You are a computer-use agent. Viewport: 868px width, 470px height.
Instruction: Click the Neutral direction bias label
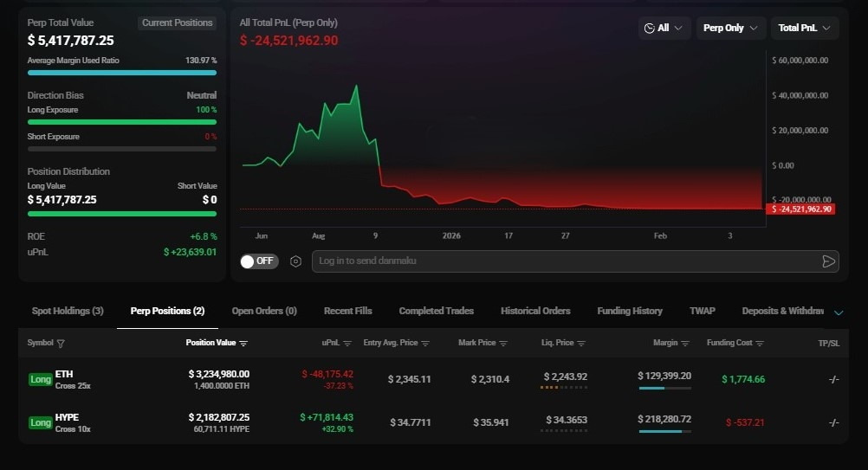tap(202, 95)
